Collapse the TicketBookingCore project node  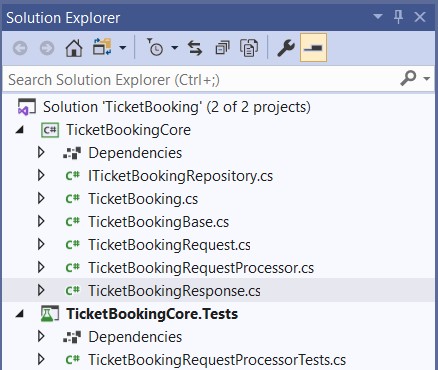20,130
